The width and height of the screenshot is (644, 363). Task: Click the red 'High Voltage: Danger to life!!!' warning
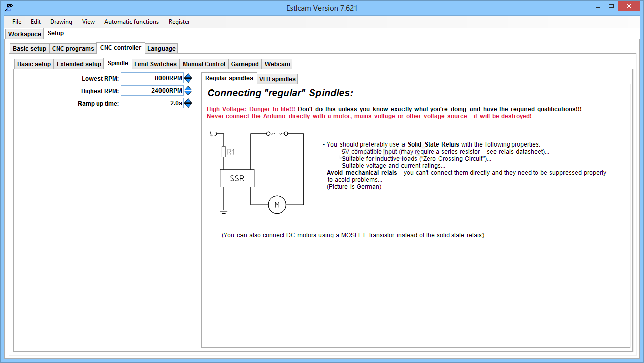tap(251, 109)
